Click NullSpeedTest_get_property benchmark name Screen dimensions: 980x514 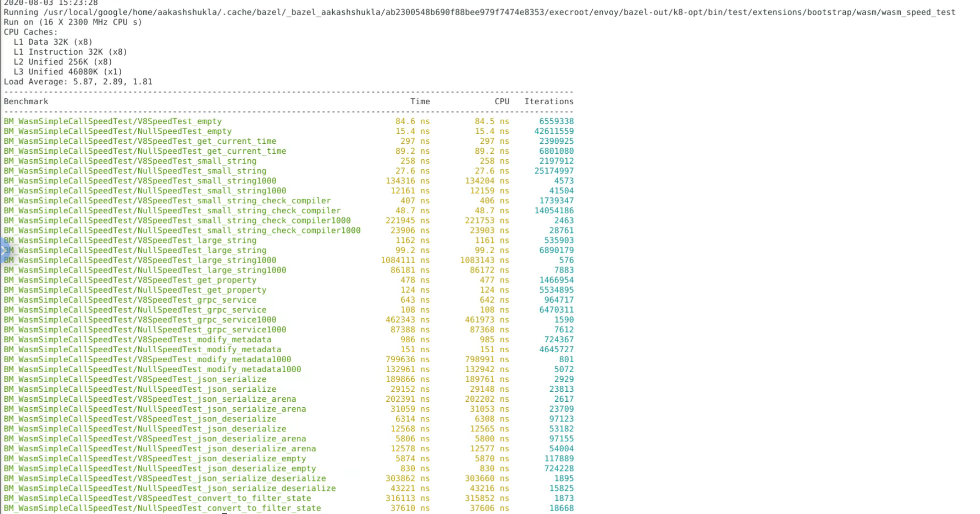tap(135, 290)
